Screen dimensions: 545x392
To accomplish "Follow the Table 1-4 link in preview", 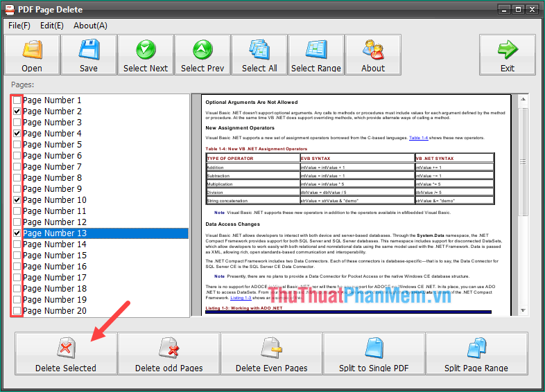I will point(419,138).
